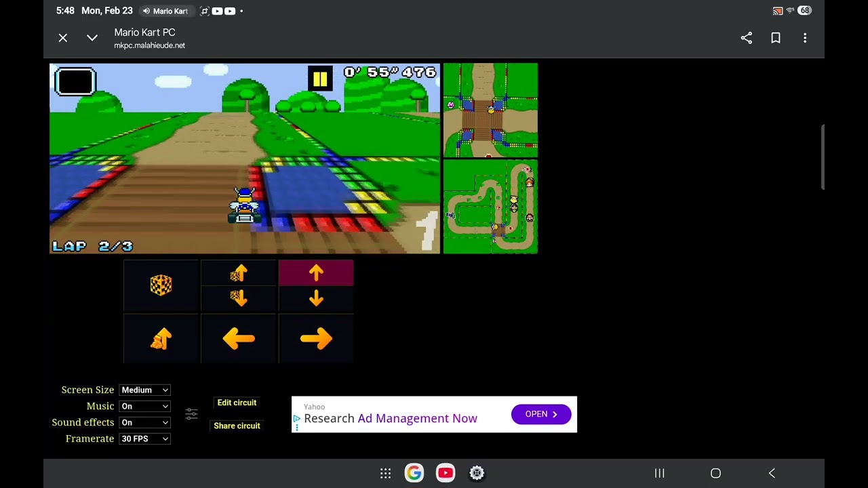Open the Sound effects dropdown
Image resolution: width=868 pixels, height=488 pixels.
pos(144,422)
